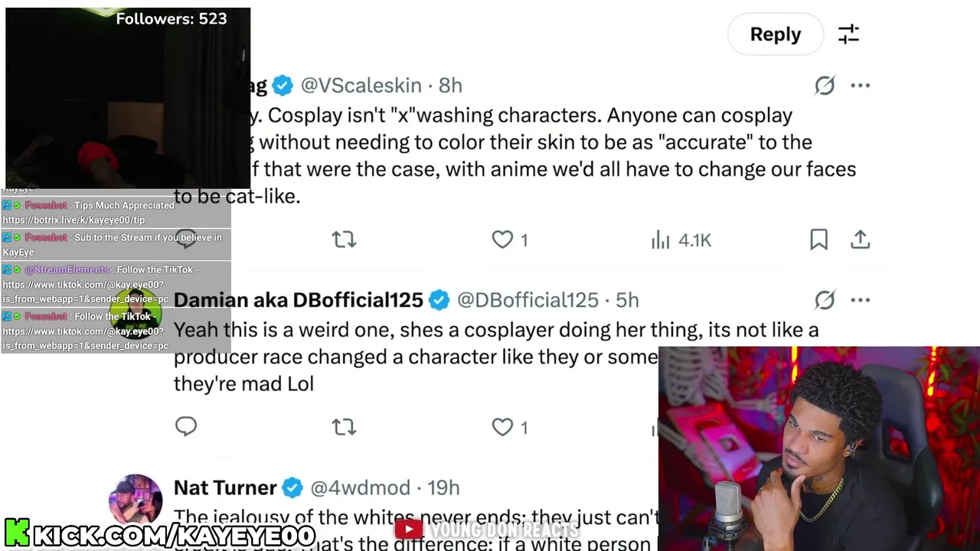Open Grok icon on VScaleskin's tweet
Viewport: 980px width, 551px height.
(x=825, y=86)
